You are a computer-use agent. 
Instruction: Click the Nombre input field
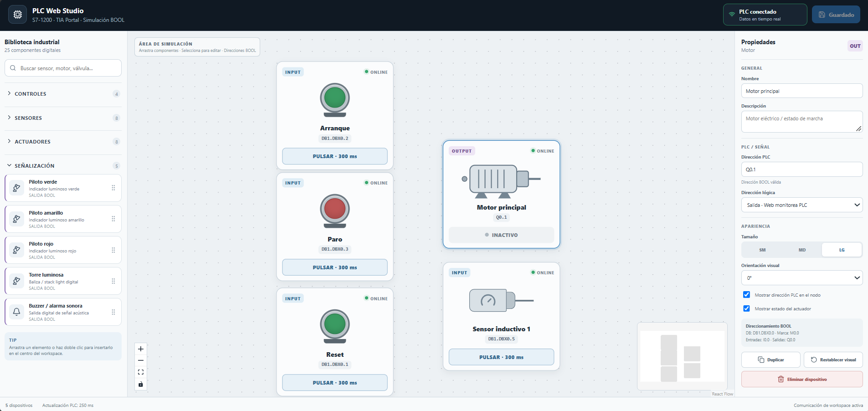pyautogui.click(x=802, y=91)
